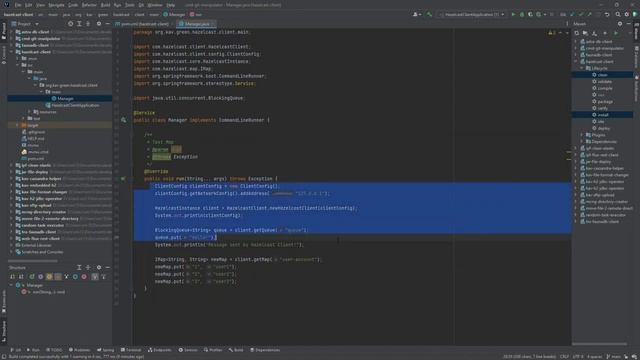
Task: Open Build tool window at bottom
Action: 236,350
